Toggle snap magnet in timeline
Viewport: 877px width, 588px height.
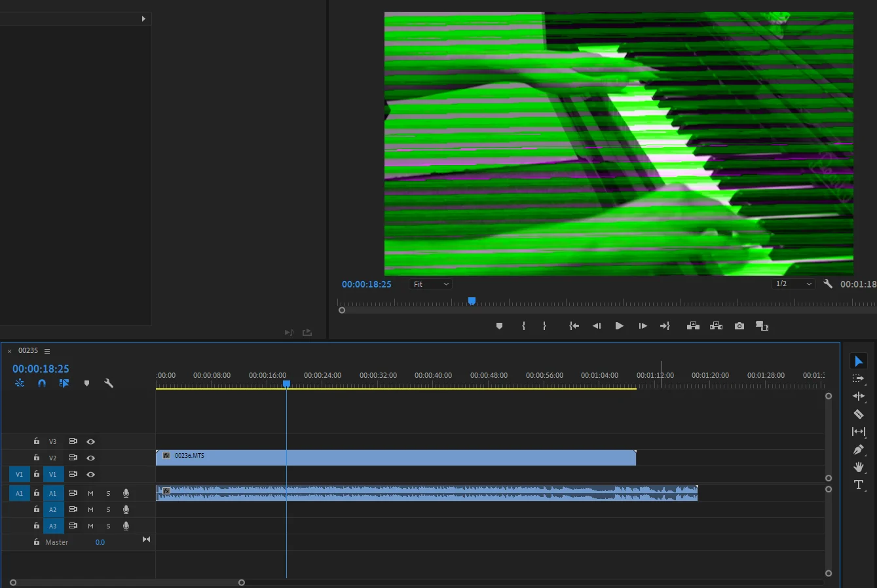coord(42,383)
